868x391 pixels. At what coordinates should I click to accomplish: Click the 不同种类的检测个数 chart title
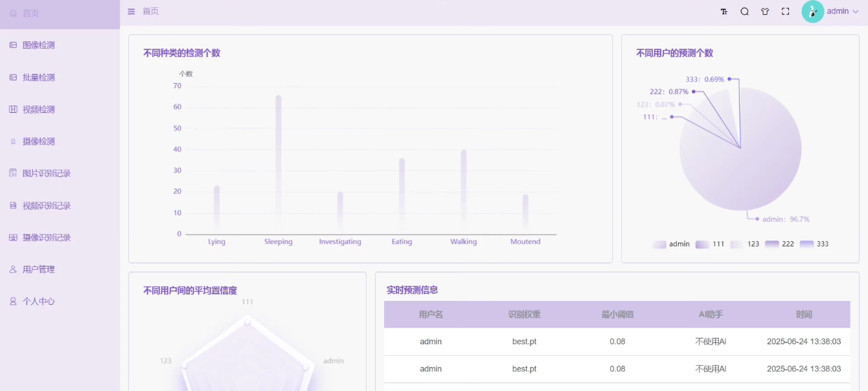(181, 53)
